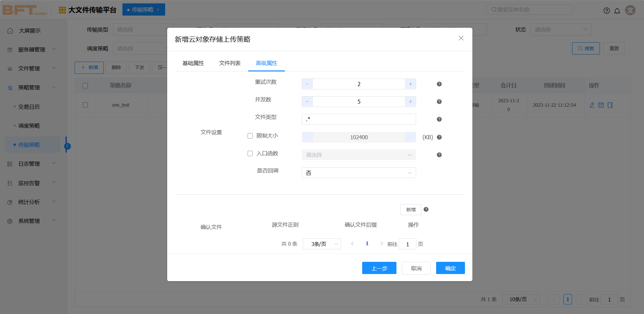Click the 上一步 button
This screenshot has height=314, width=644.
(379, 268)
